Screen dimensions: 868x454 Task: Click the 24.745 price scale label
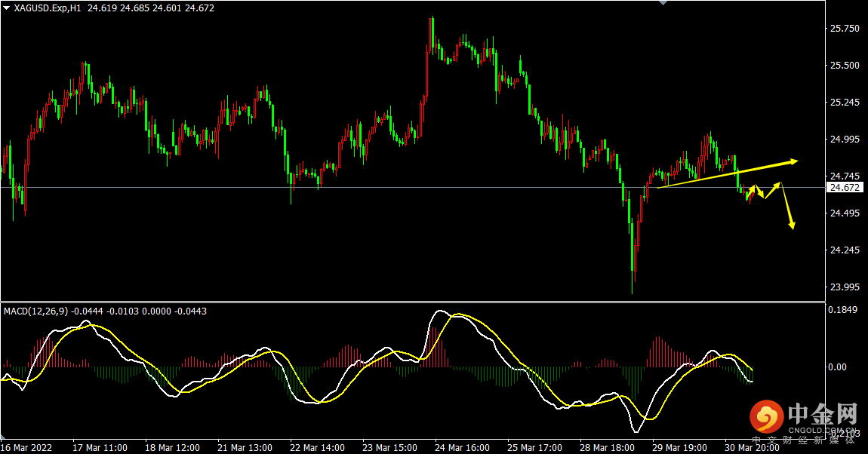(845, 176)
